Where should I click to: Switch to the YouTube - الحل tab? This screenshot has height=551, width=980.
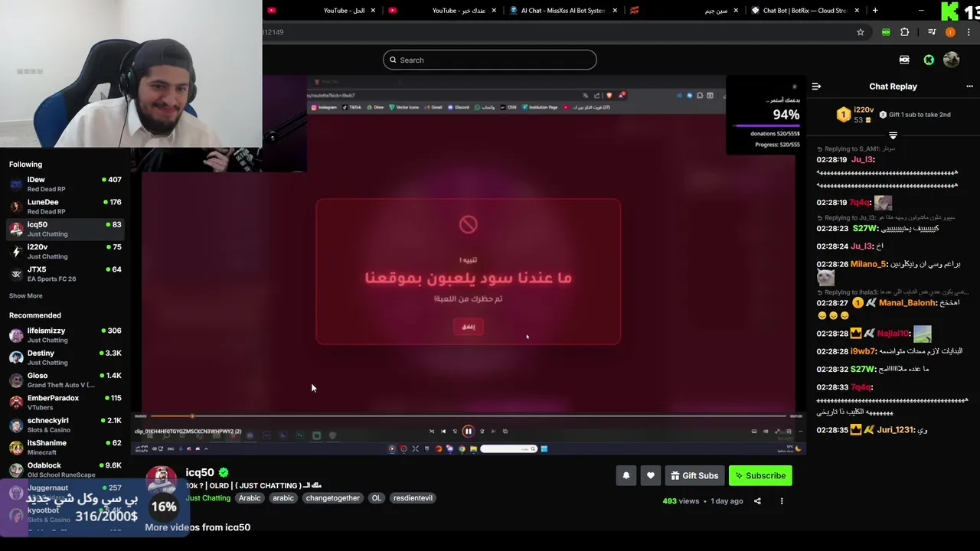(322, 11)
